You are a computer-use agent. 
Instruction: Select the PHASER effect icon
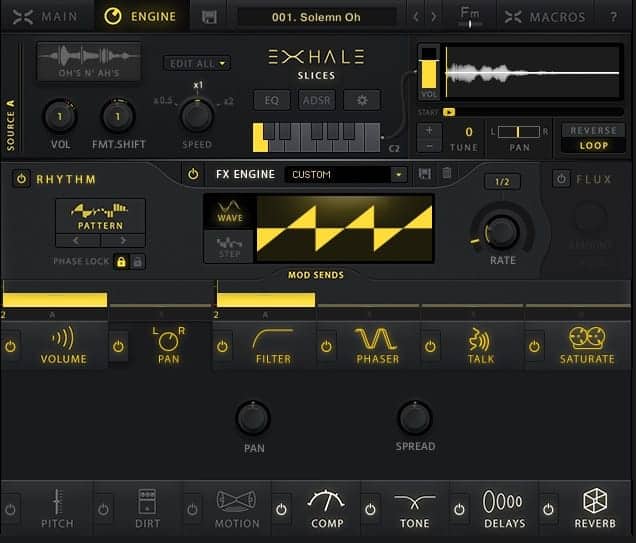coord(377,346)
